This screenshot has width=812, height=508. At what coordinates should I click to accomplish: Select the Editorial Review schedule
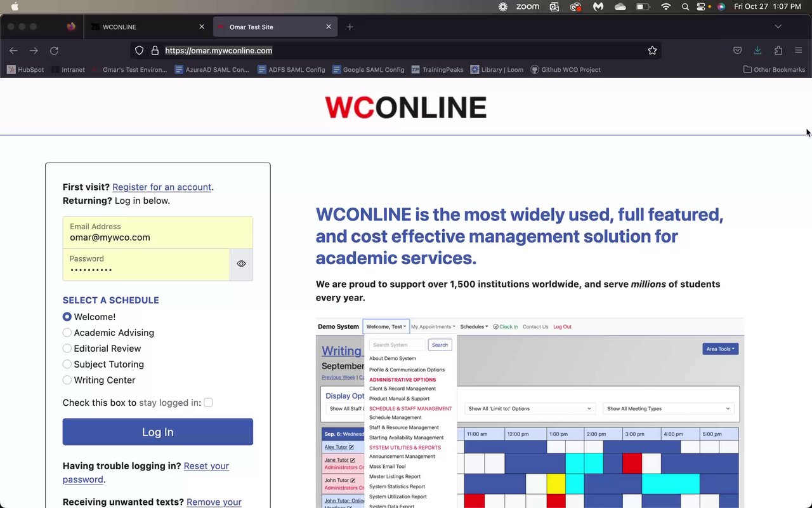point(67,349)
